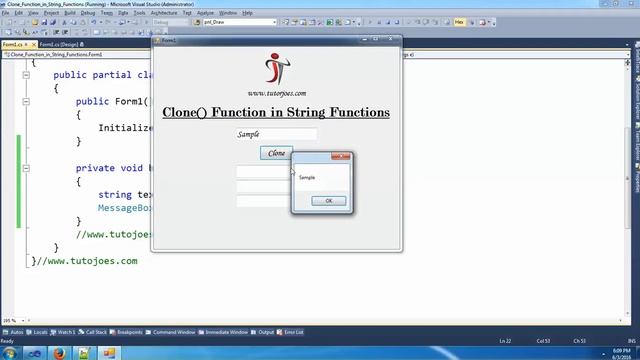640x360 pixels.
Task: Collapse the public Form1() constructor block
Action: [x=26, y=102]
